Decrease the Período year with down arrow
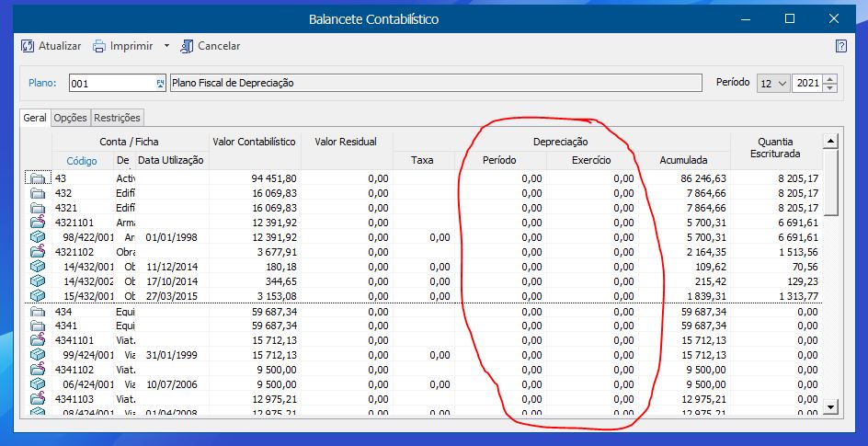Screen dimensions: 868x446 pos(830,87)
